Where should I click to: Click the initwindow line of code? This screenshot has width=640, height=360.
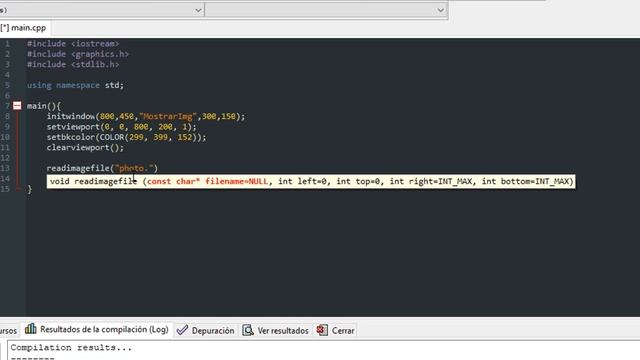(x=146, y=116)
